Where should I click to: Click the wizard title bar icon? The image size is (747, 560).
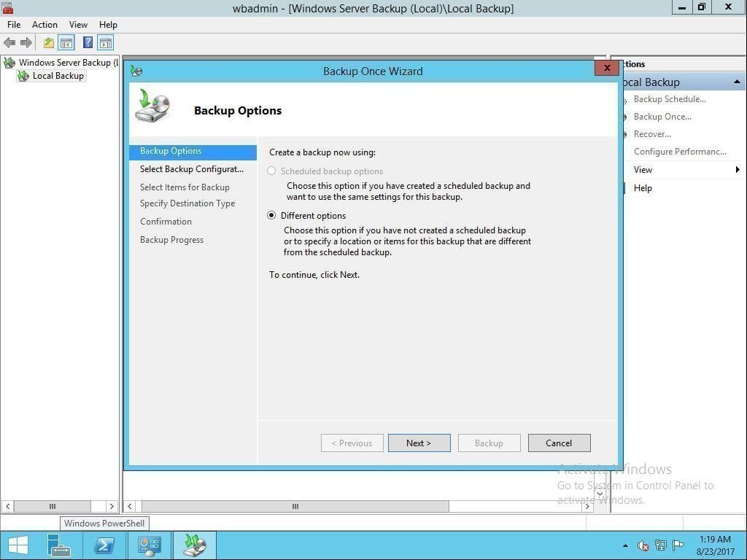136,71
